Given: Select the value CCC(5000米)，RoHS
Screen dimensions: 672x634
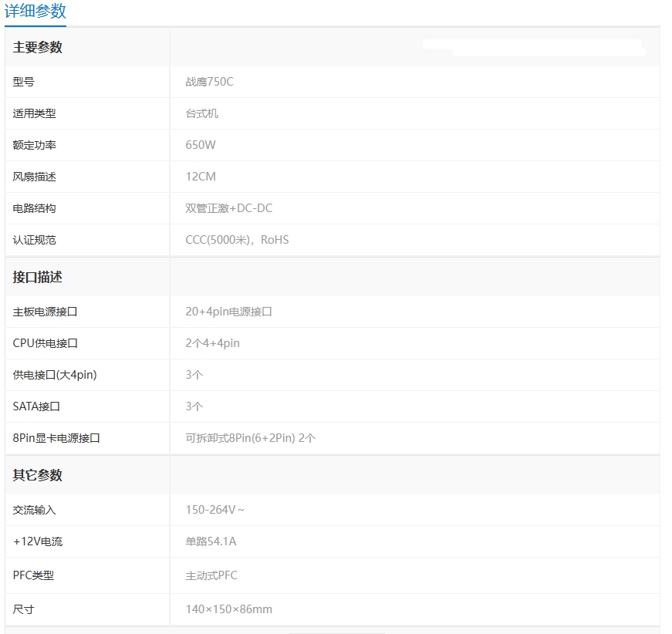Looking at the screenshot, I should [237, 241].
